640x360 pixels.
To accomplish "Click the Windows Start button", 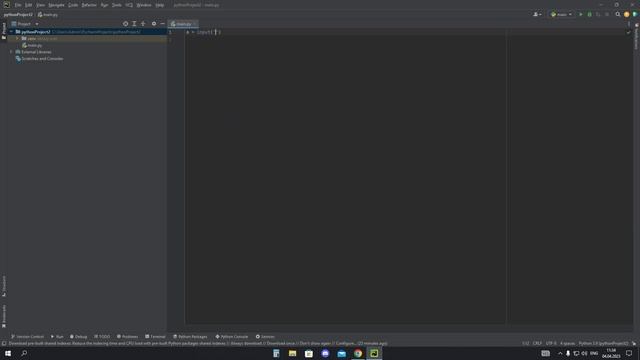I will click(8, 353).
